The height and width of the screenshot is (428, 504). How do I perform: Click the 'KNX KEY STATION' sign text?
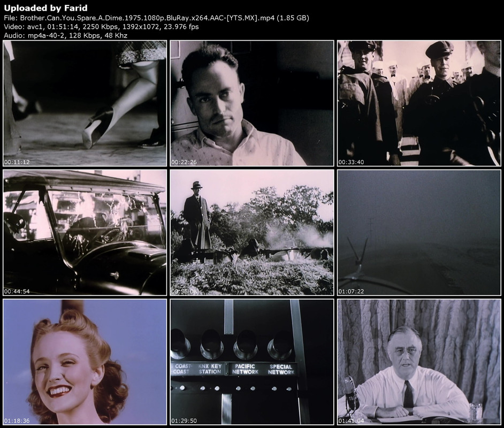point(210,369)
